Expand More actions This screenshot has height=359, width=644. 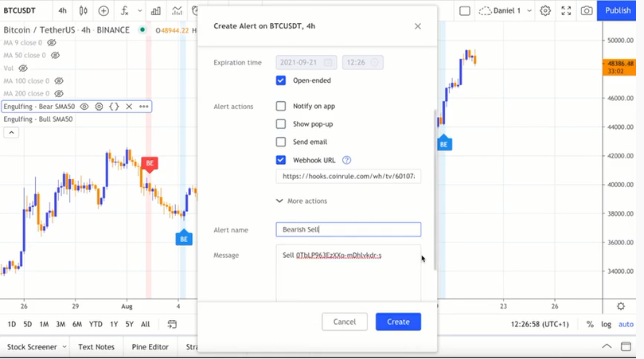(302, 201)
